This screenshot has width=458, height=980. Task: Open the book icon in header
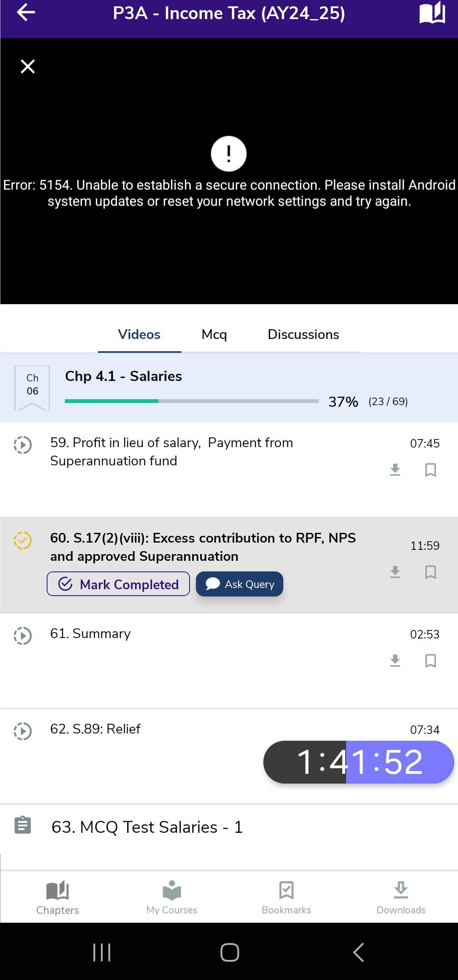432,13
